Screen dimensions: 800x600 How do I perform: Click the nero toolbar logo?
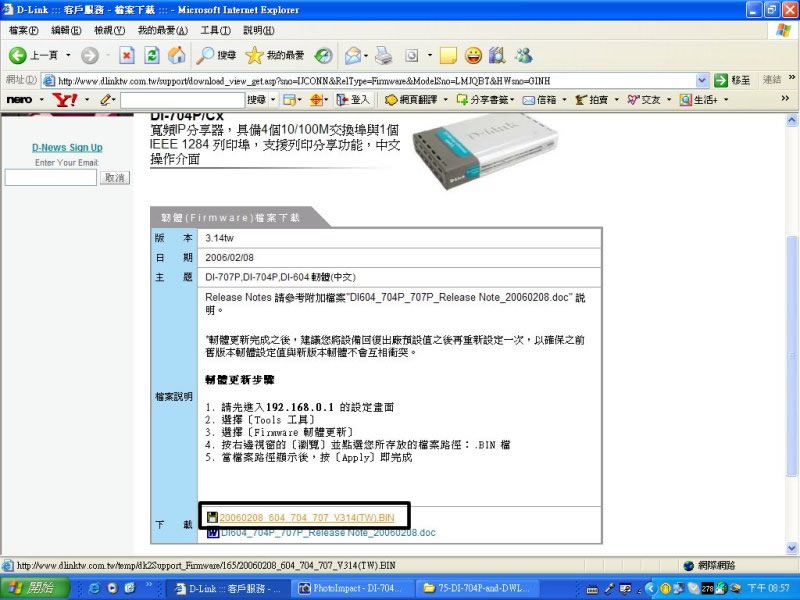[x=19, y=99]
